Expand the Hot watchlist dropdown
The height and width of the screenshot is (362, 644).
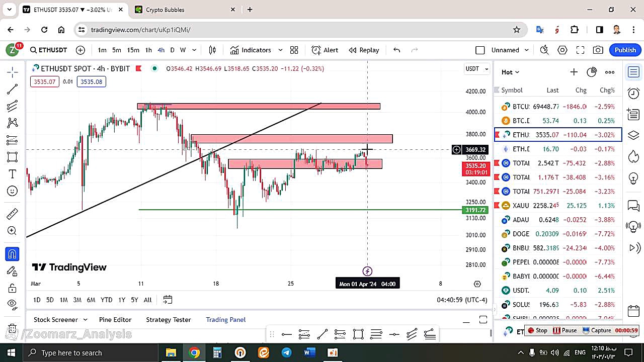coord(510,72)
